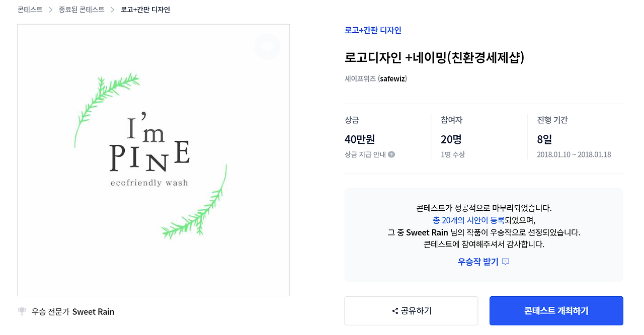Click the first breadcrumb chevron after 콘테스트
Screen dimensions: 644x335
50,10
